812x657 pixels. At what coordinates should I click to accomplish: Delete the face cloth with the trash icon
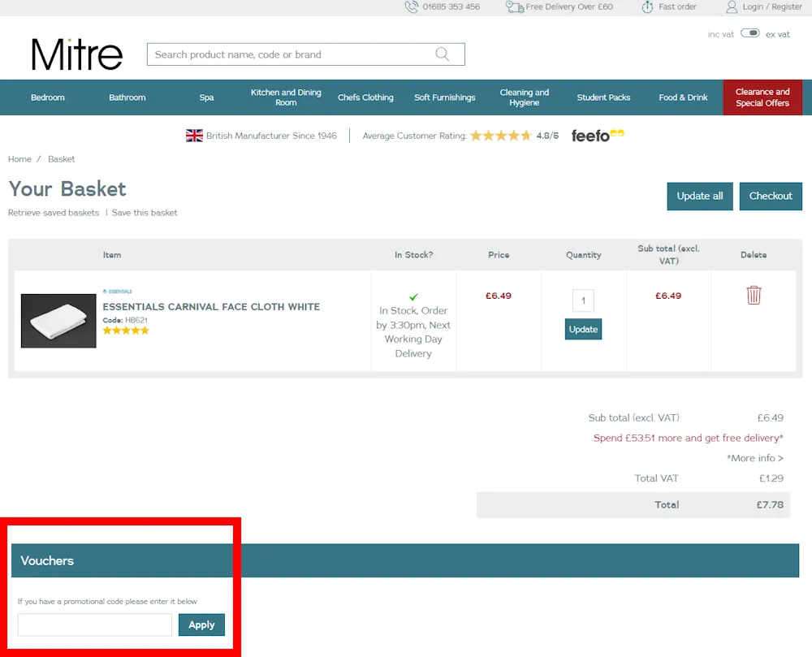(x=754, y=295)
